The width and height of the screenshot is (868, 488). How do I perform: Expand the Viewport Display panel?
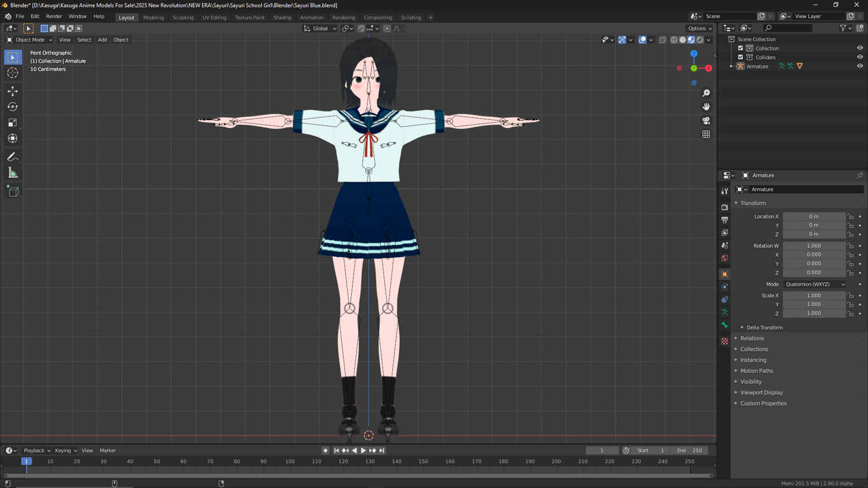click(x=762, y=393)
